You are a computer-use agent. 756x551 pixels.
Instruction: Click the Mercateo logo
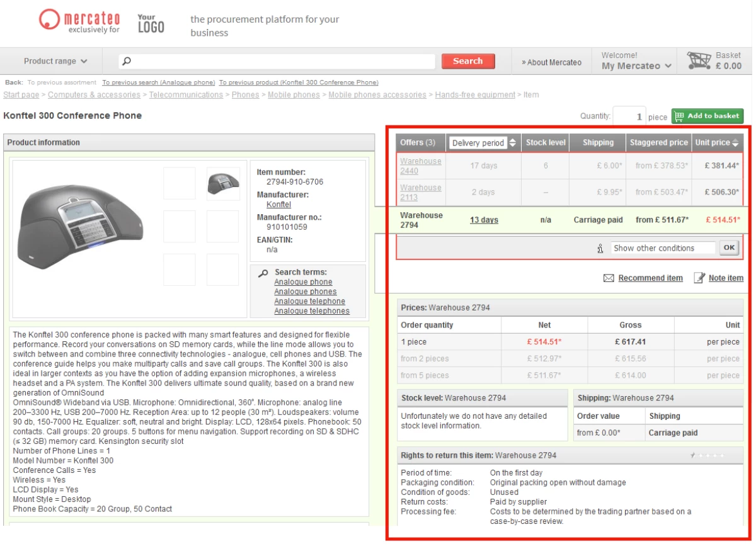point(79,21)
